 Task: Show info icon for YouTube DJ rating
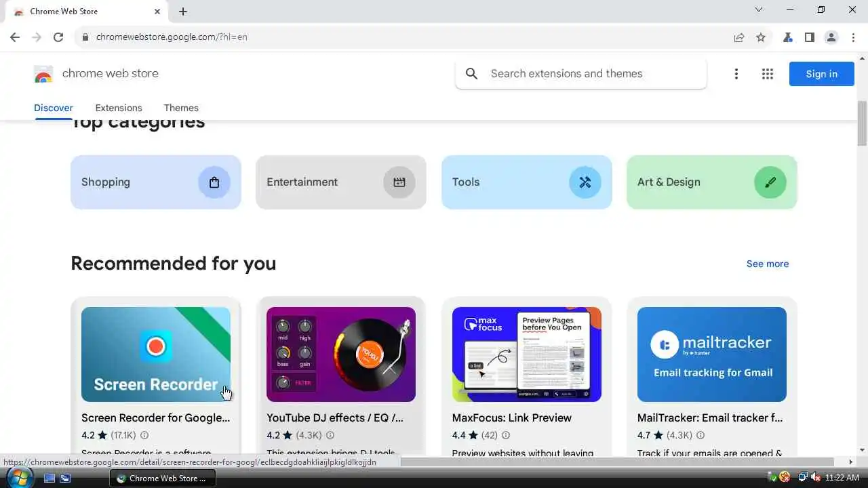click(x=329, y=435)
